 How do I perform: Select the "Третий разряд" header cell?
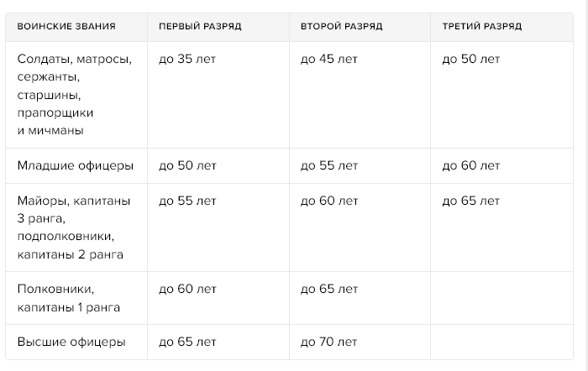[x=481, y=26]
